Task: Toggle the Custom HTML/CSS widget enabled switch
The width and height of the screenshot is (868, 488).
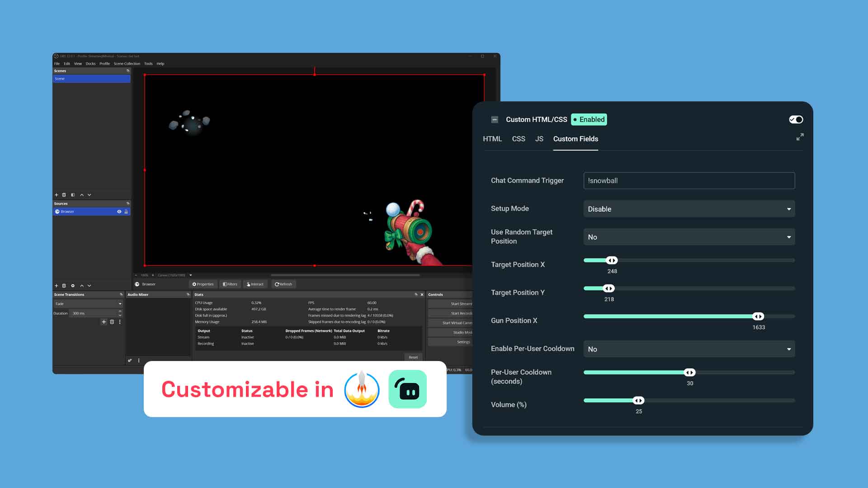Action: pyautogui.click(x=796, y=119)
